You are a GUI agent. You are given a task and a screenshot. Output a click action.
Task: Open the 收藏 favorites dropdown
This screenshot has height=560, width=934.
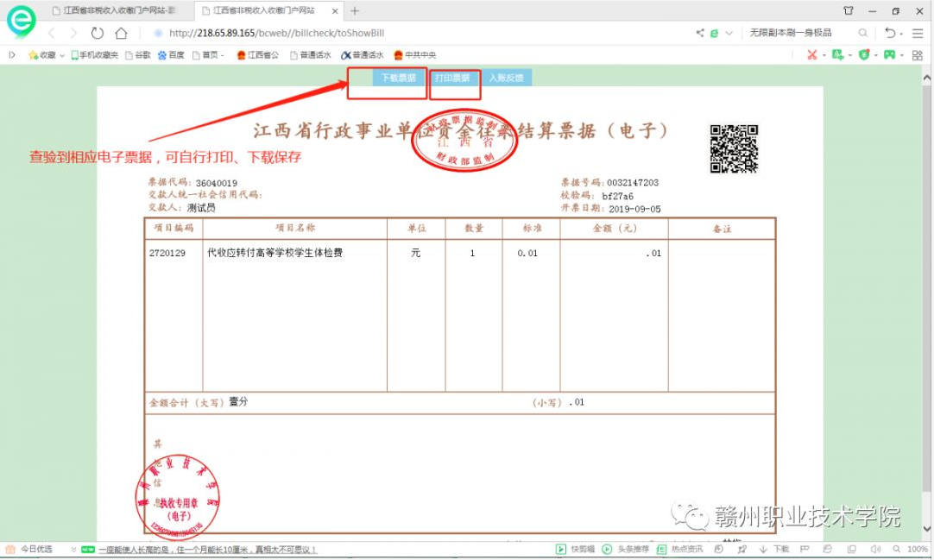point(47,55)
